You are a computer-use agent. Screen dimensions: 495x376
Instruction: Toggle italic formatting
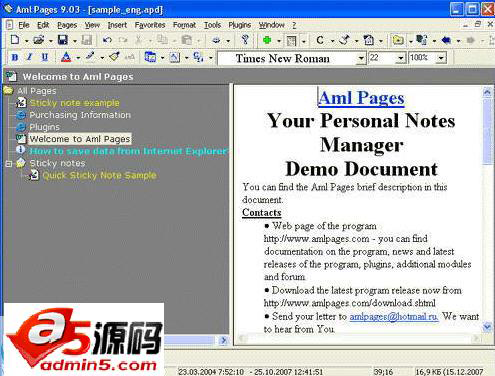tap(29, 57)
